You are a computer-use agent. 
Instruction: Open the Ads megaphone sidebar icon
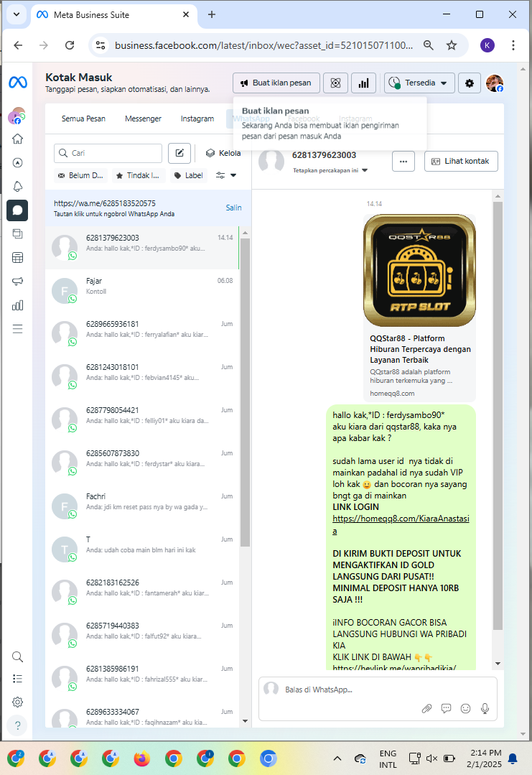click(18, 282)
